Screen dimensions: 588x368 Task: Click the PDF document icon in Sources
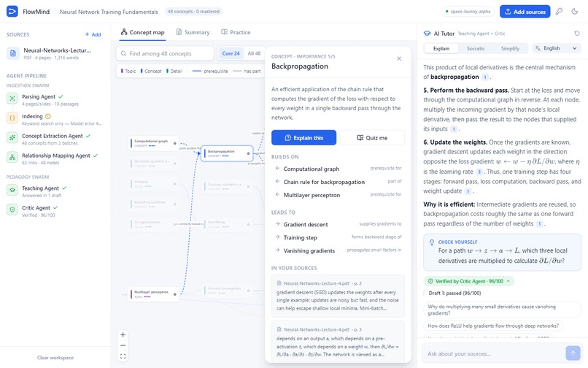(12, 53)
